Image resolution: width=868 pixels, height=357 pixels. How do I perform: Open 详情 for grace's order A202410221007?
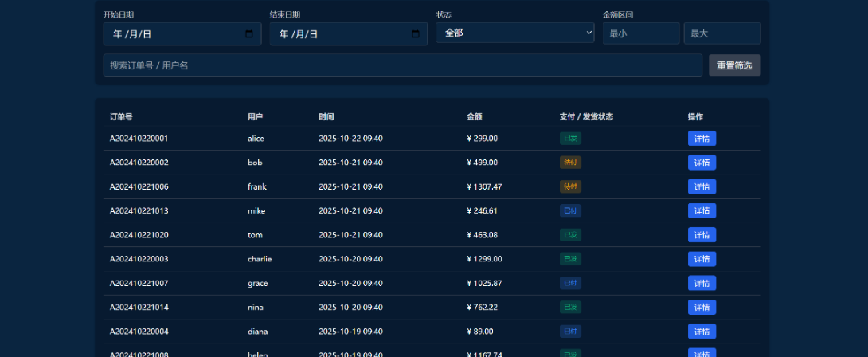tap(702, 283)
